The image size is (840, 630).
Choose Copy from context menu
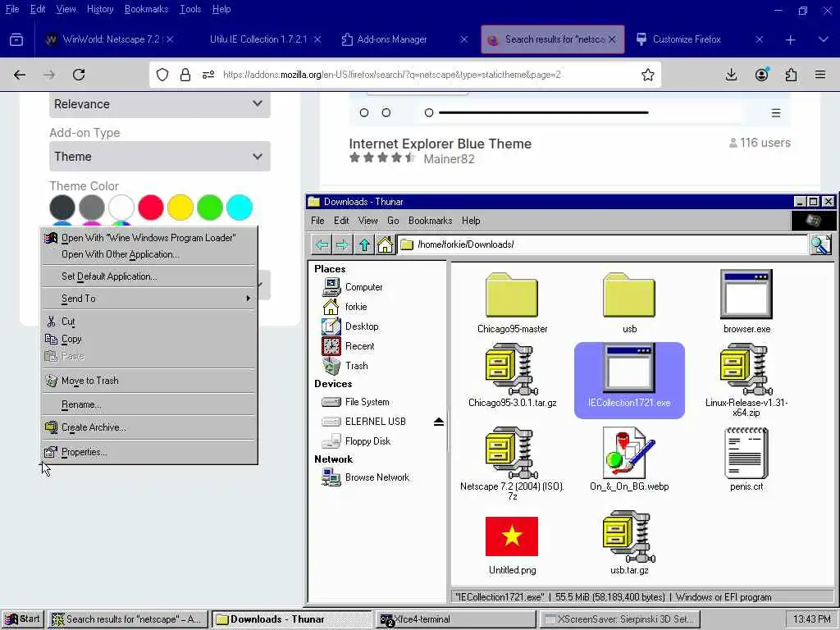(149, 339)
